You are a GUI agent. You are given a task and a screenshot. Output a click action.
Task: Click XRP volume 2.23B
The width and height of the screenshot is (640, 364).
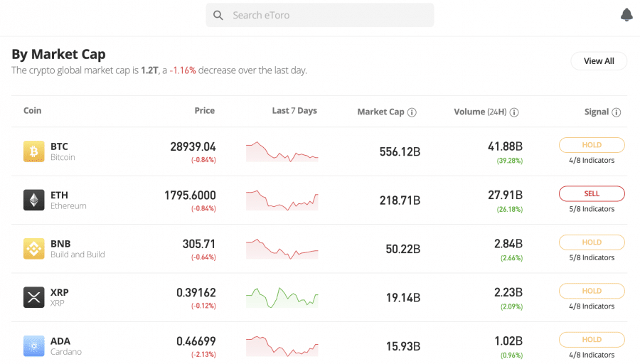(508, 293)
